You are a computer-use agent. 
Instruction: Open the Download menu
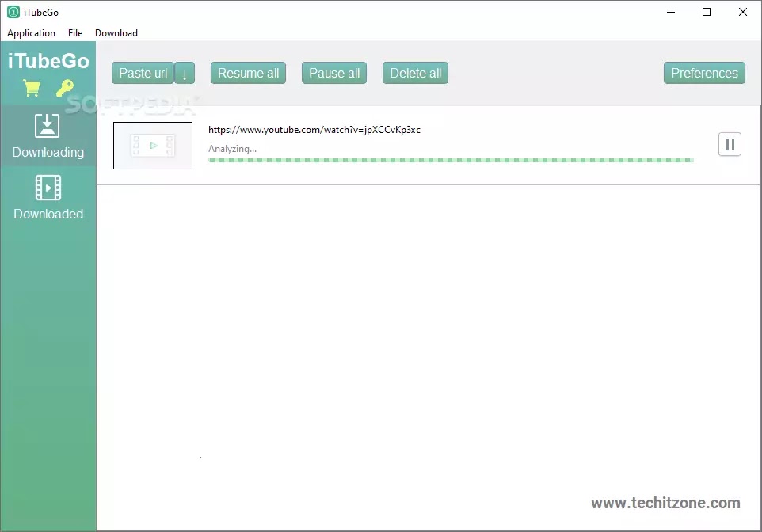[116, 33]
